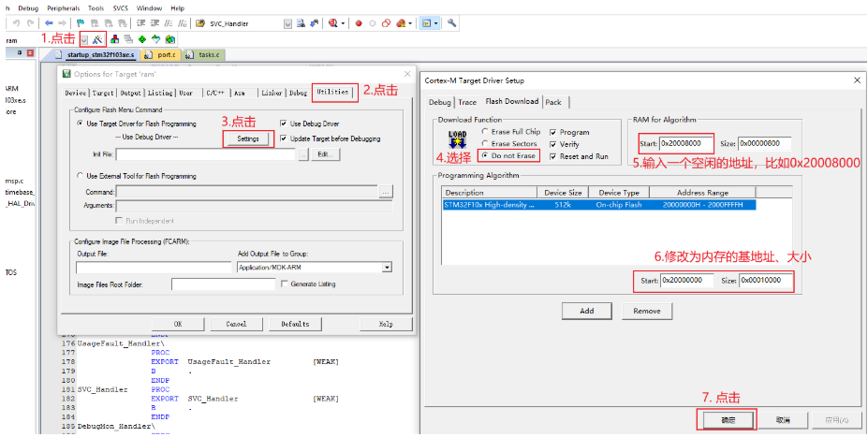868x437 pixels.
Task: Click the enable/disable breakpoint hollow circle icon
Action: click(373, 23)
